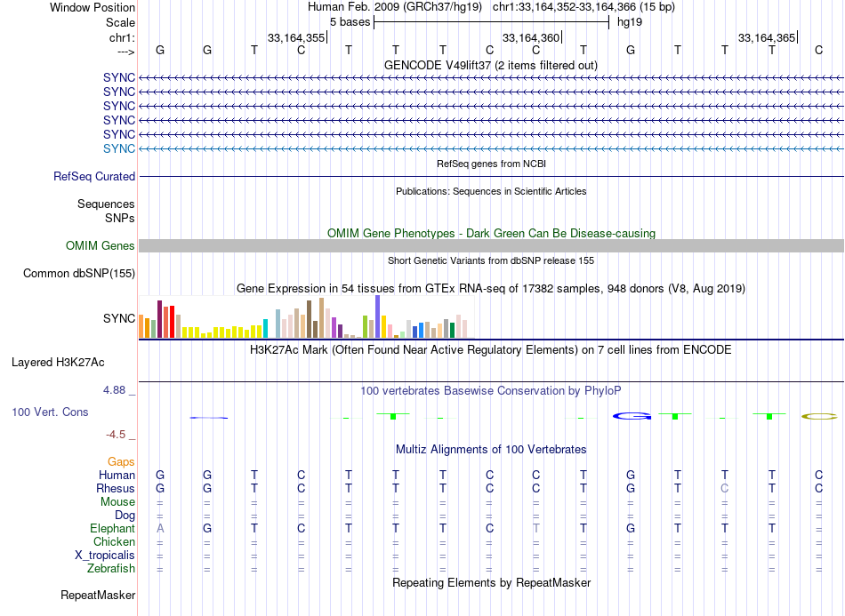Select the Chicken alignment row label
845x616 pixels.
pos(114,541)
